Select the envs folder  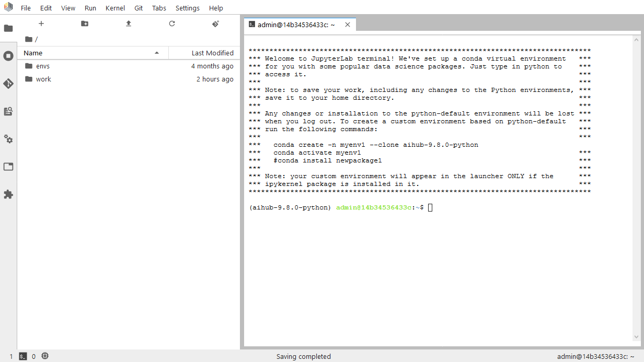(42, 66)
